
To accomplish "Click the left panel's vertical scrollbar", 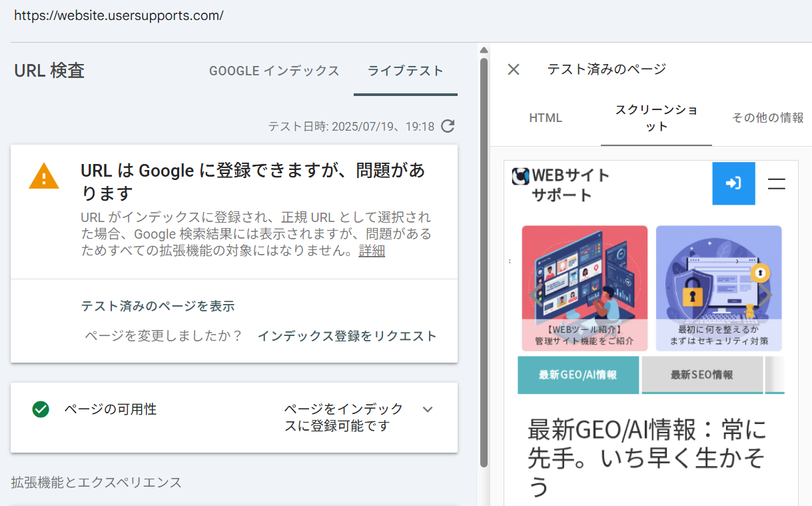I will point(484,260).
